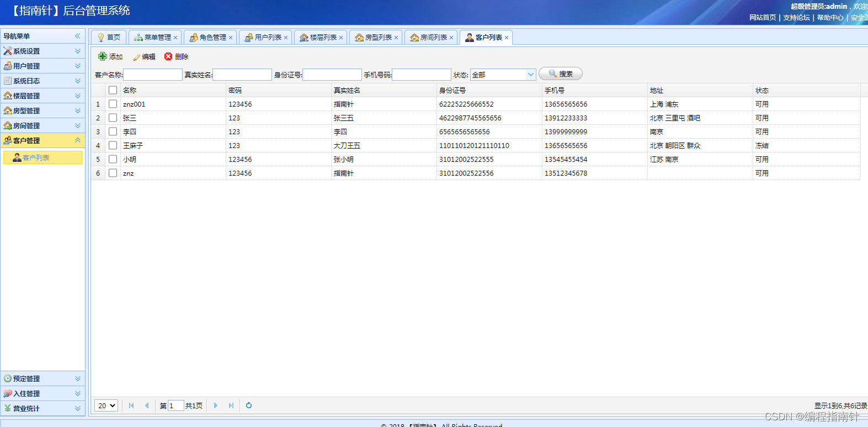Toggle the select-all checkbox in table header
This screenshot has width=868, height=427.
(113, 90)
